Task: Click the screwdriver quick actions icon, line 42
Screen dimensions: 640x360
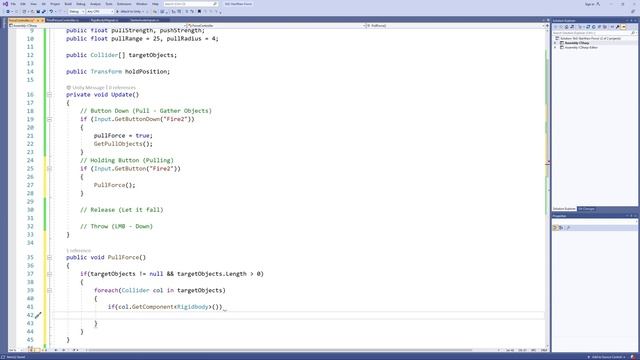Action: [x=38, y=315]
